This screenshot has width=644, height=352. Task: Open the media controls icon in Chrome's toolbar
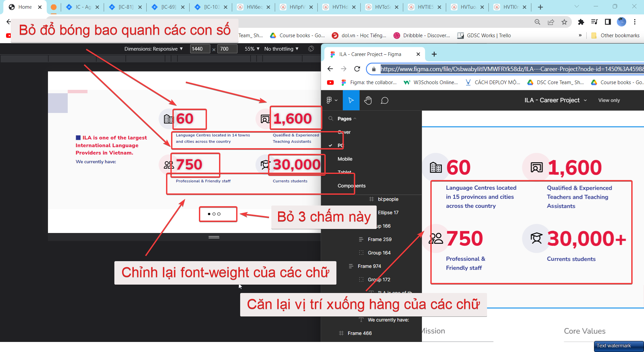tap(594, 22)
